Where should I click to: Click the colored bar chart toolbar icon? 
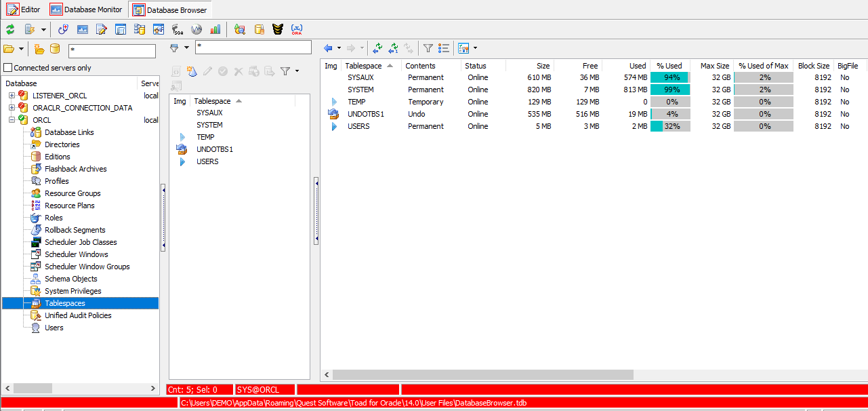pos(215,30)
